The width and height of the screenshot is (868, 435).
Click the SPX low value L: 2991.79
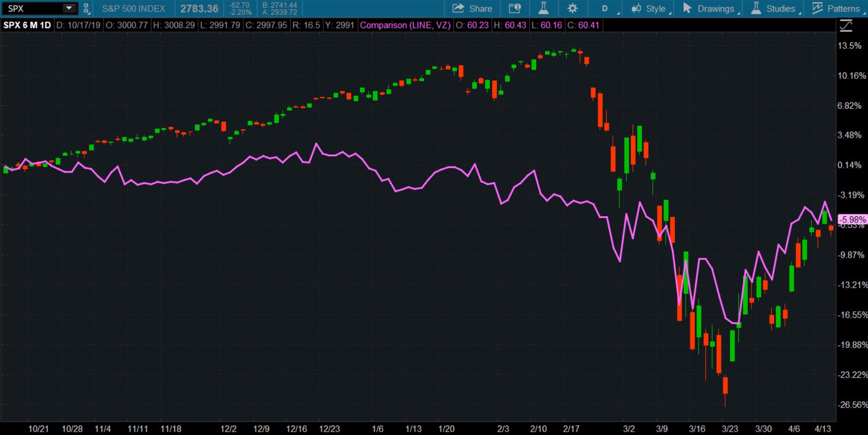point(220,25)
